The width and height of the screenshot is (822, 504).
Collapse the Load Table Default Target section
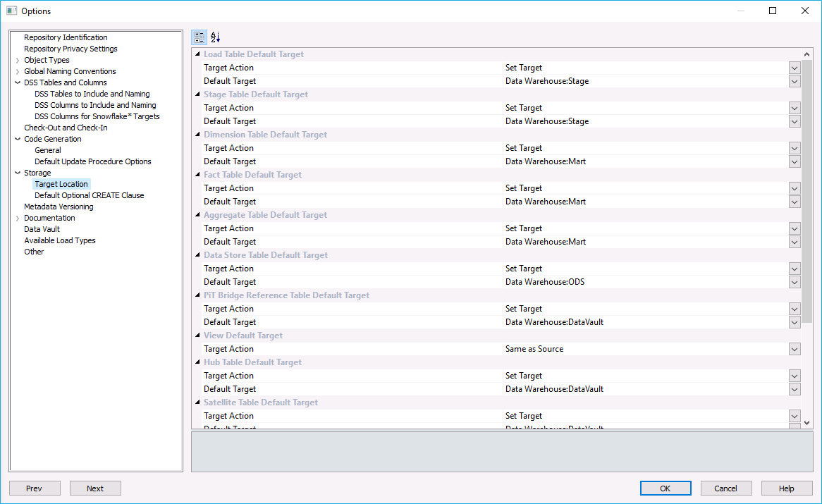click(197, 54)
